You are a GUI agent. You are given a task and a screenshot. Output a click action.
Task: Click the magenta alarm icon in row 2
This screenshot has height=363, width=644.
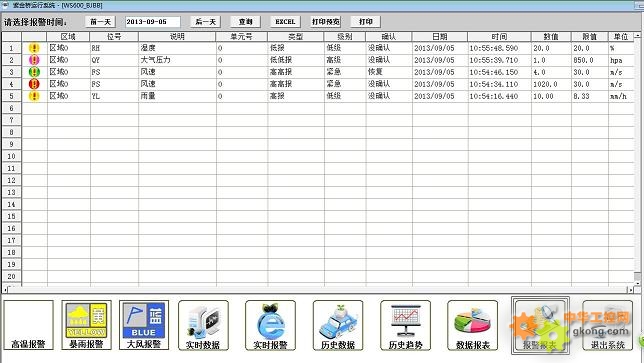(34, 60)
